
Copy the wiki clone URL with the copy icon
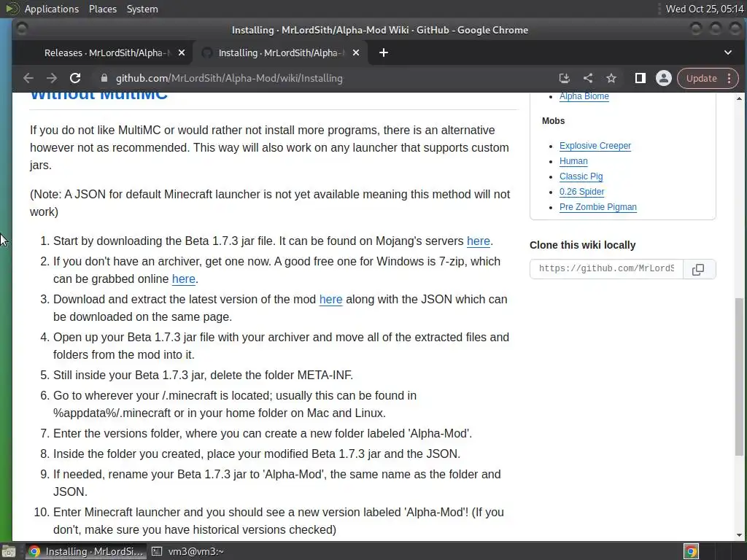click(x=698, y=270)
